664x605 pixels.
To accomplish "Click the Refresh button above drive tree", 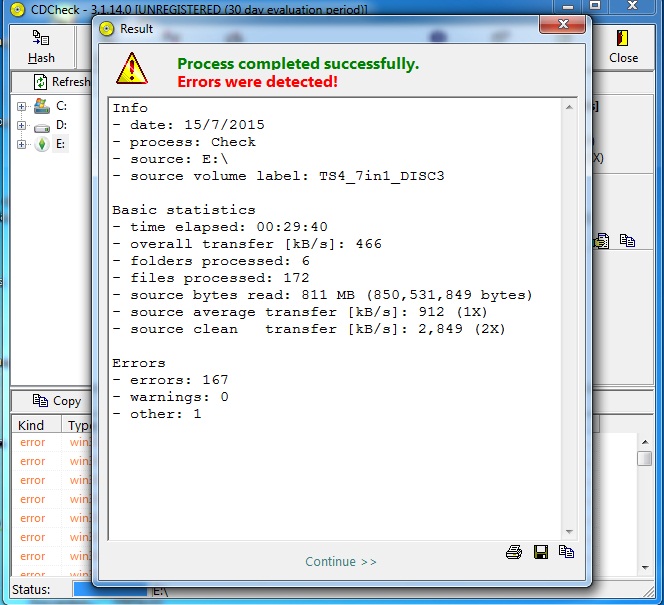I will point(60,82).
